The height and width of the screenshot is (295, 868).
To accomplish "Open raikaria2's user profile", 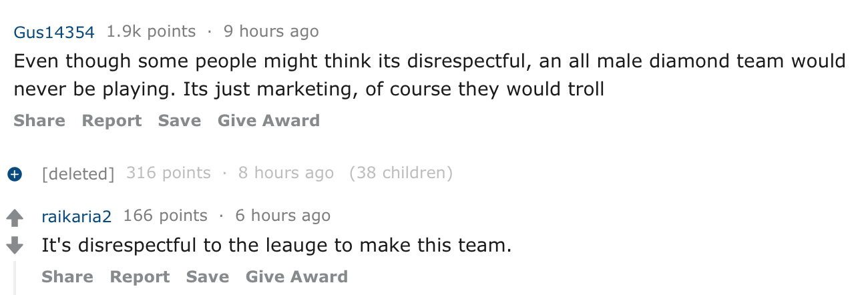I will [76, 216].
